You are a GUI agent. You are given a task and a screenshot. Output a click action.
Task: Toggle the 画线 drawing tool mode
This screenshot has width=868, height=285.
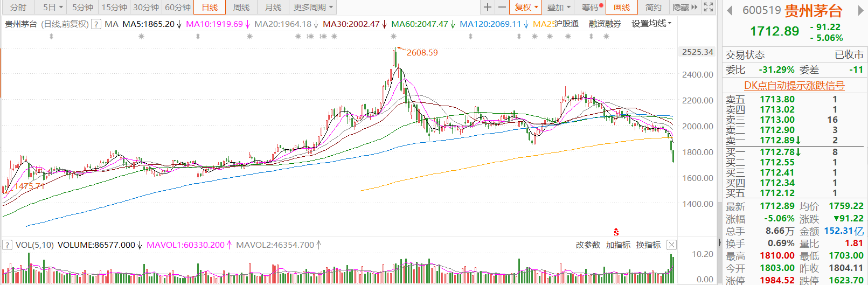[622, 7]
